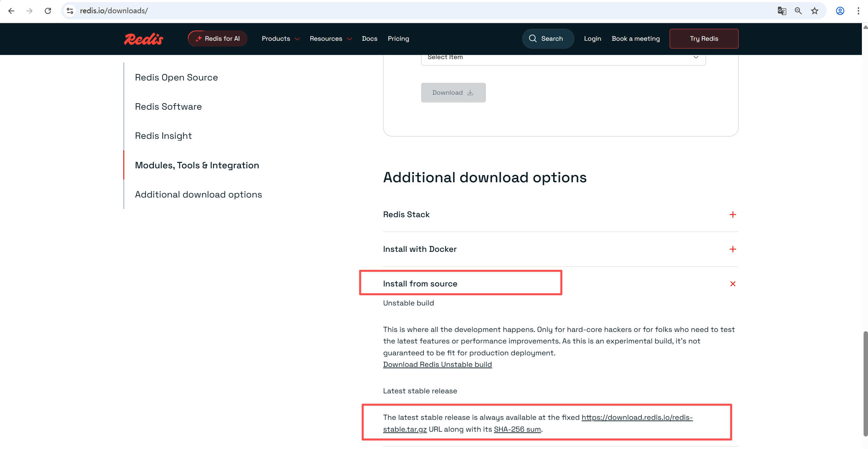Collapse Install from source with X

click(733, 284)
